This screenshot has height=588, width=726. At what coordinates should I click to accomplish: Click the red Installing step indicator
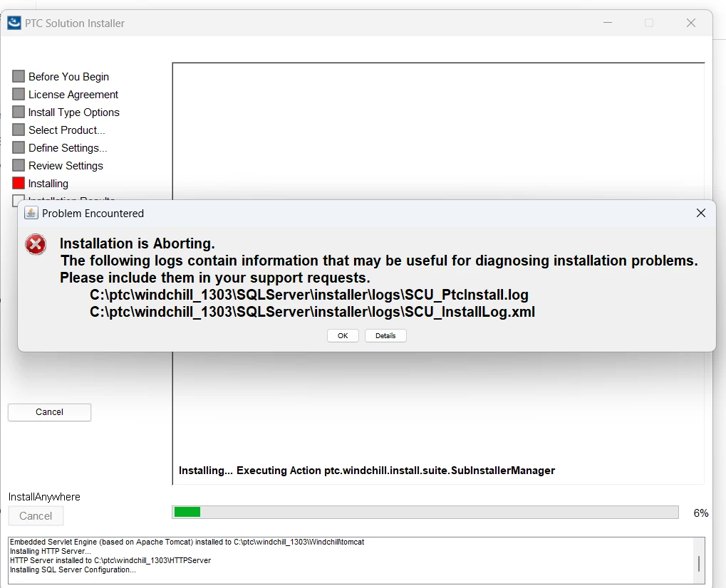(19, 183)
